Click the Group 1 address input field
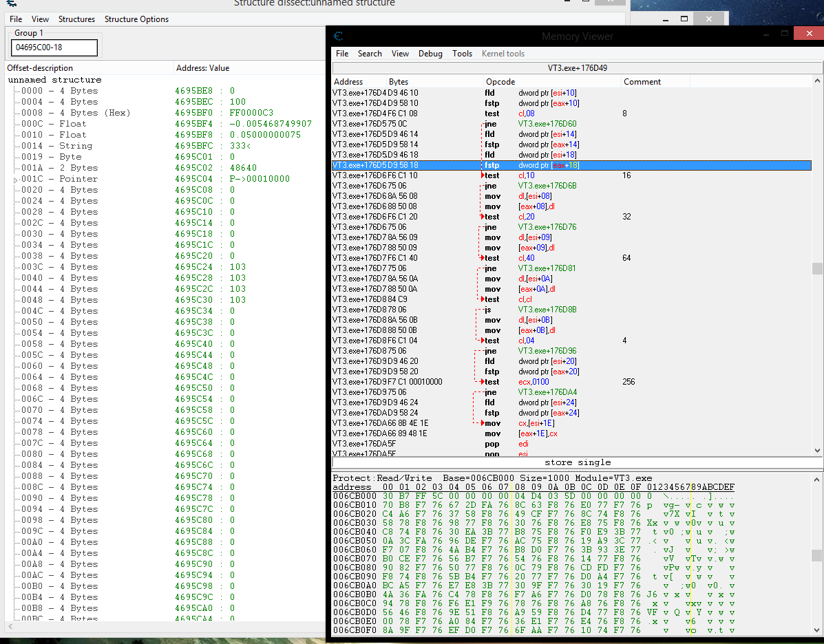 [x=54, y=47]
